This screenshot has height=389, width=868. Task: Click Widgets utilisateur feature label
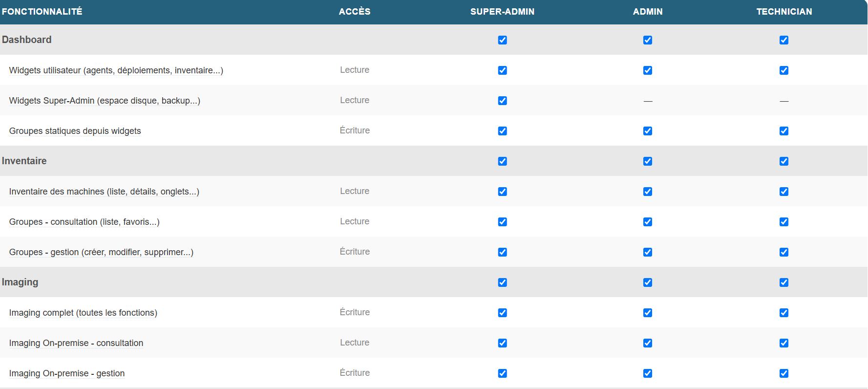pos(116,70)
